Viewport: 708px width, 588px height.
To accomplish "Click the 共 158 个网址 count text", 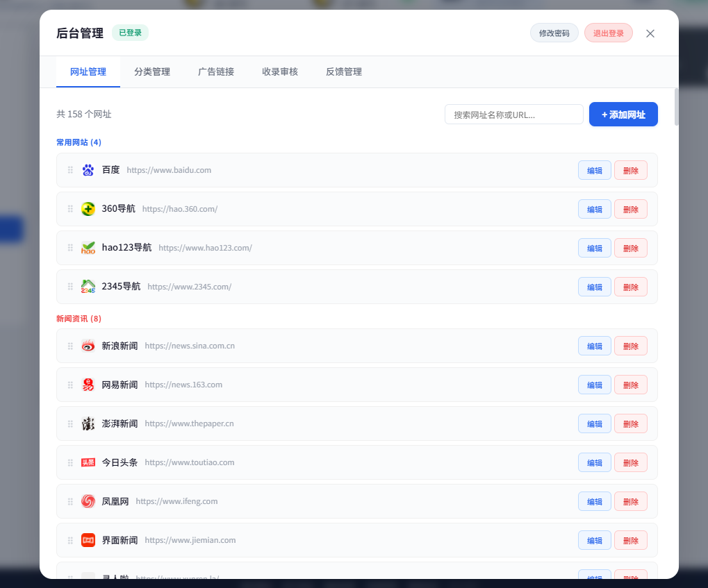I will (83, 114).
